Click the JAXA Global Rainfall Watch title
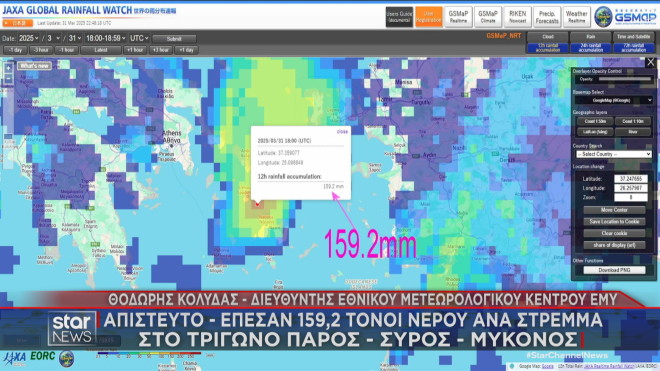Screen dimensions: 660x371 tap(67, 10)
